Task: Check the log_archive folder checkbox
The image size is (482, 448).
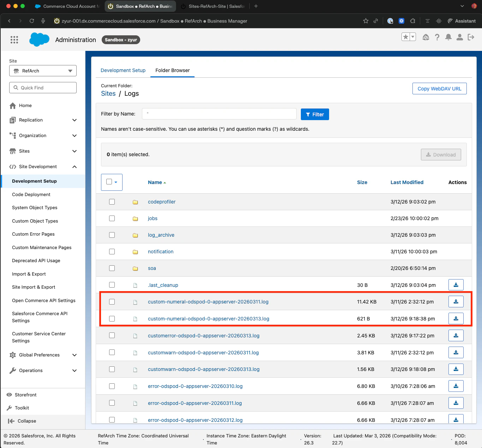Action: (112, 235)
